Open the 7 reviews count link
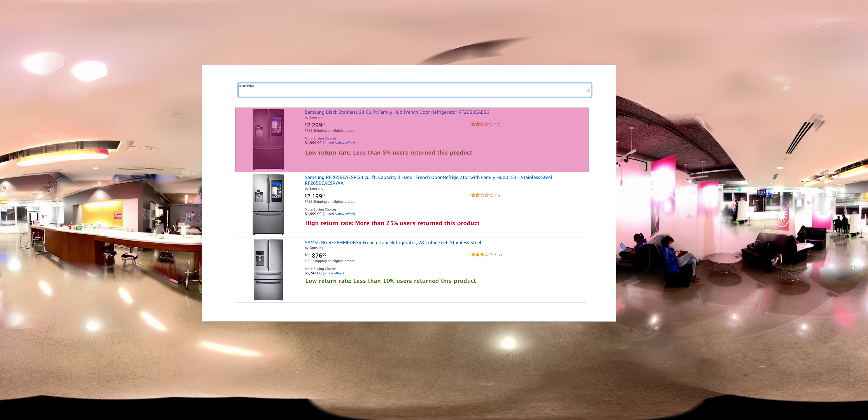Image resolution: width=868 pixels, height=420 pixels. 499,125
